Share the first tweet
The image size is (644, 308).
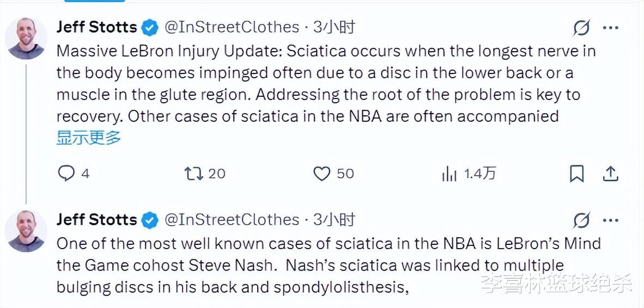(611, 174)
